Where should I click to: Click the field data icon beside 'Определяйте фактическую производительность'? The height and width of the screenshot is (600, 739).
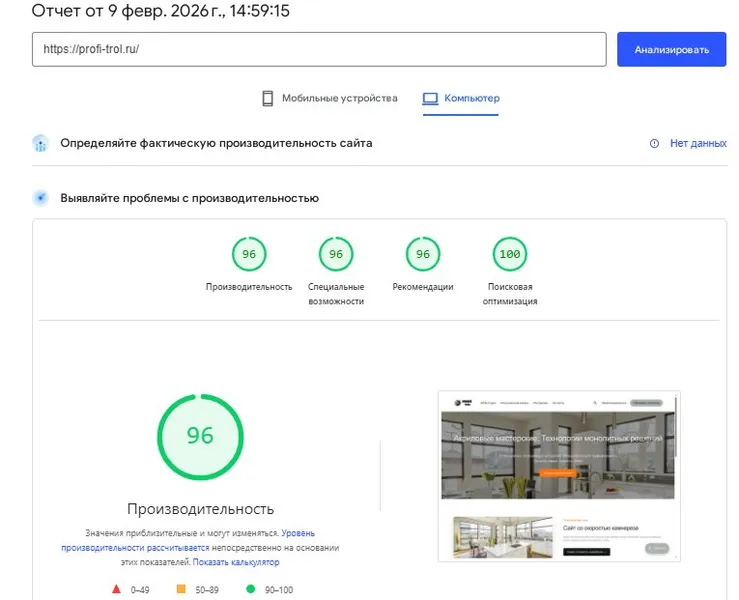[x=40, y=143]
